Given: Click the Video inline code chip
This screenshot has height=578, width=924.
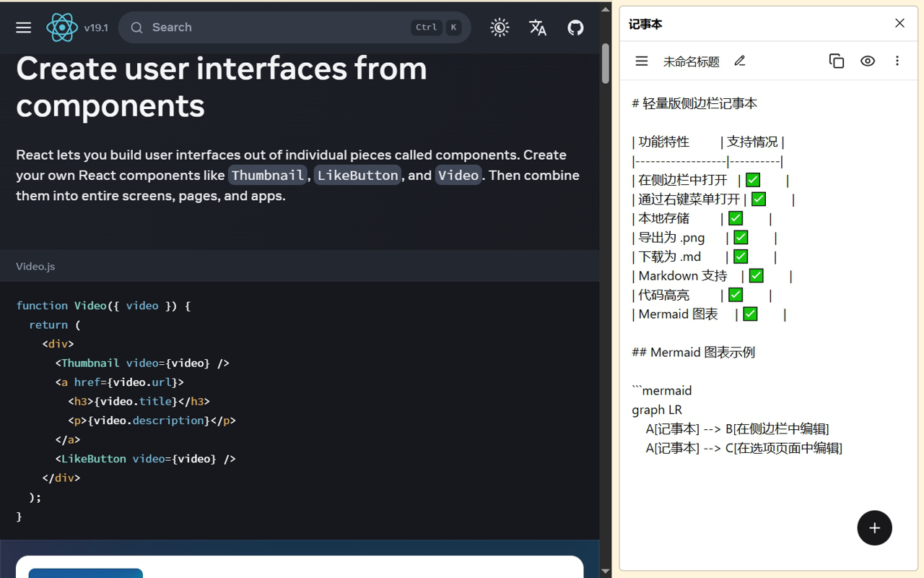Looking at the screenshot, I should click(x=458, y=176).
